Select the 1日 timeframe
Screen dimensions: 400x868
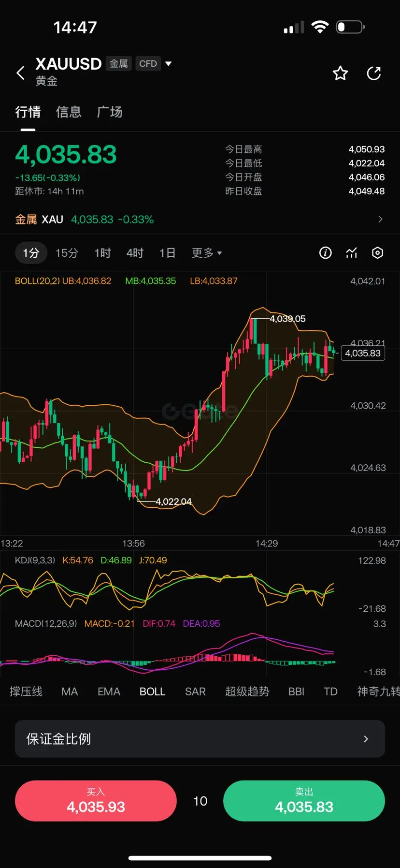pos(168,253)
